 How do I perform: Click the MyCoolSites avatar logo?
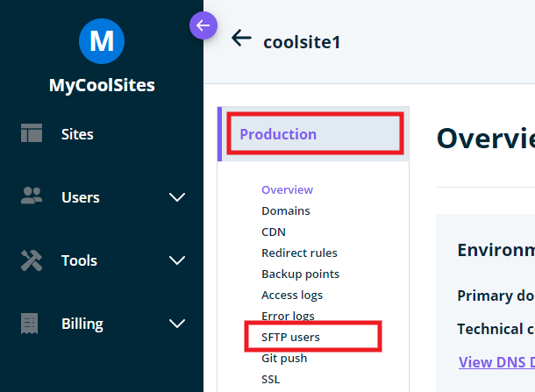click(102, 40)
